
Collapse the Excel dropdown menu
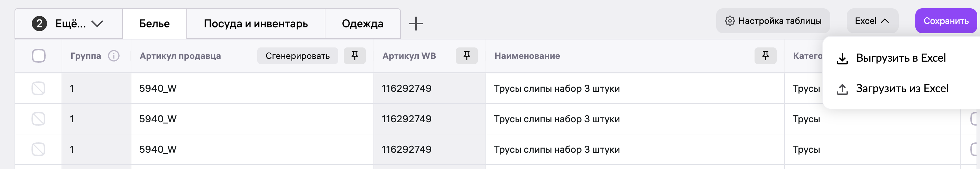[x=872, y=21]
